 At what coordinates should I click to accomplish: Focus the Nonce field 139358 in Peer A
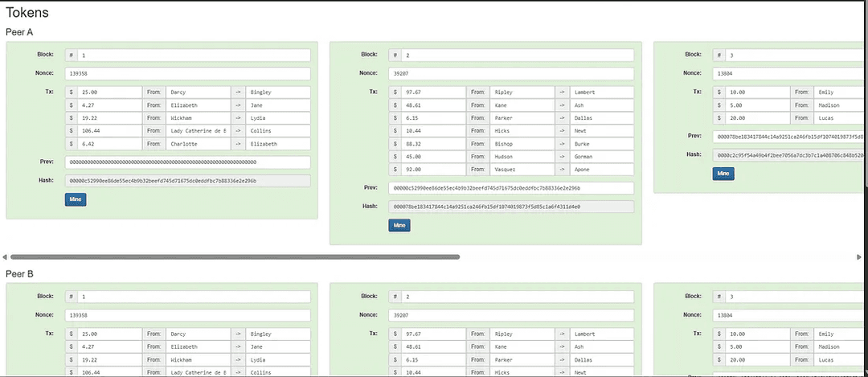[187, 74]
